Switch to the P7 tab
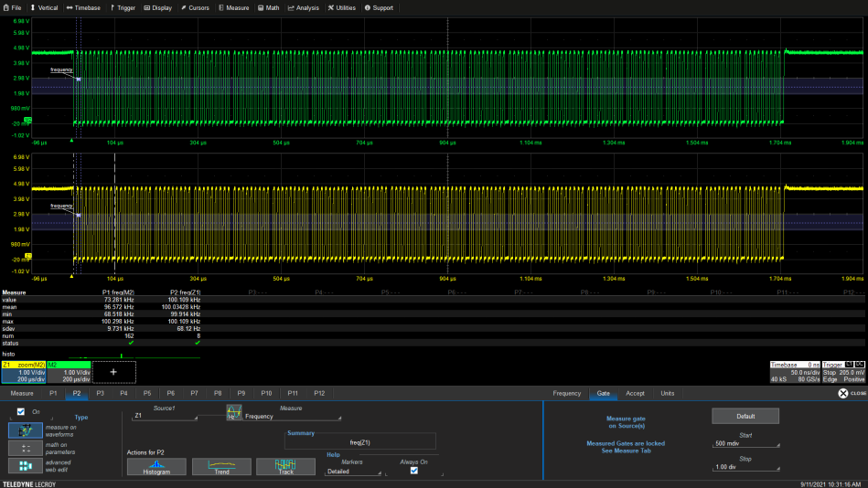 194,393
